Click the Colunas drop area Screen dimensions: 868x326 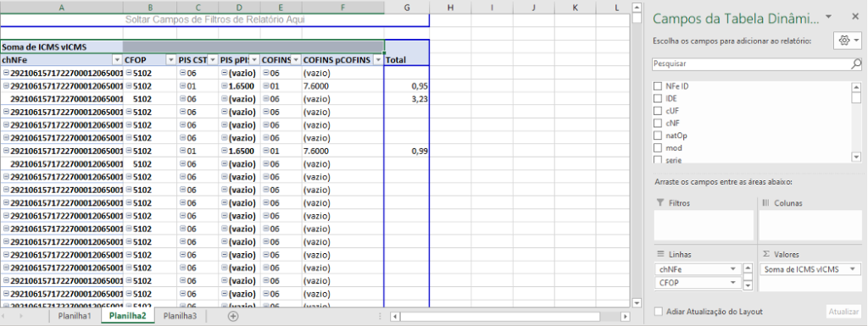810,225
